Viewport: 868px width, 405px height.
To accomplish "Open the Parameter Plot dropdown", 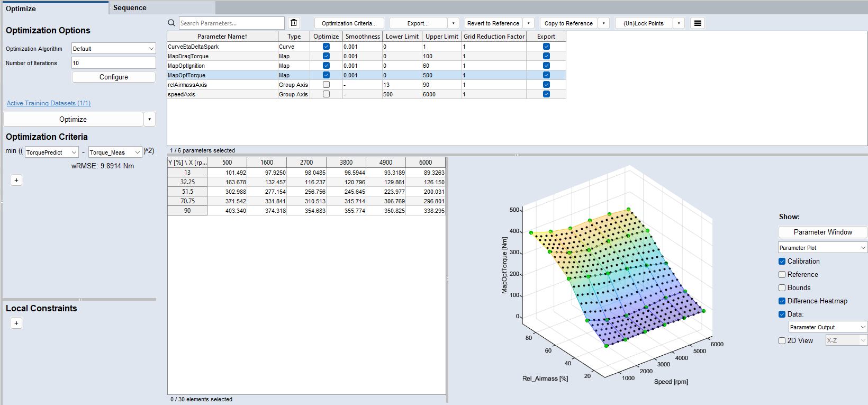I will pyautogui.click(x=822, y=247).
